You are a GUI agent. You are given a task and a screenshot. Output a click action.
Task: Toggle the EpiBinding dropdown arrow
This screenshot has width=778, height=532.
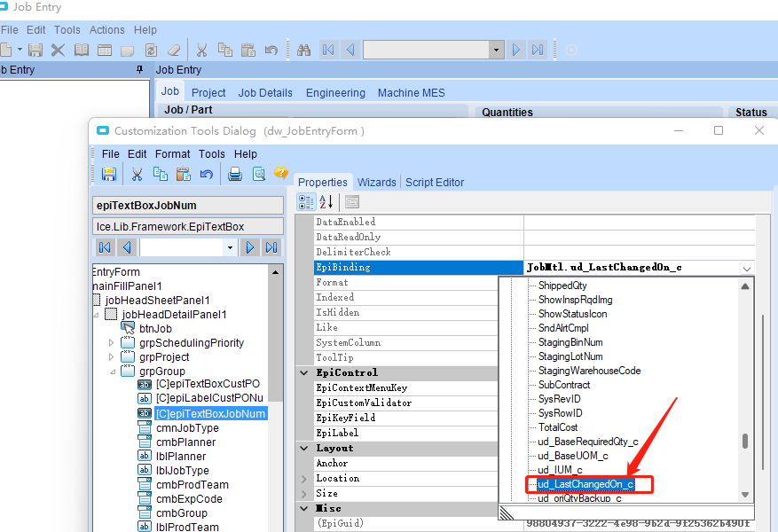pyautogui.click(x=747, y=268)
